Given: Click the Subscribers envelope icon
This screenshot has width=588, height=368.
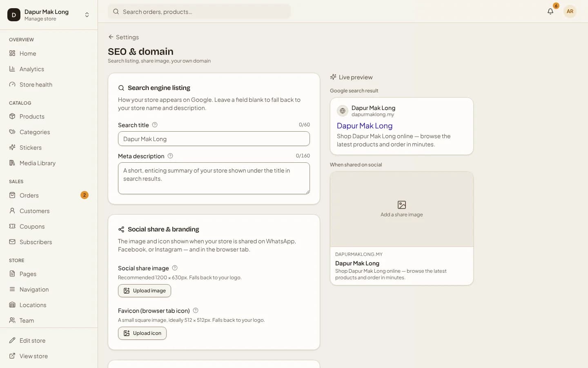Looking at the screenshot, I should pyautogui.click(x=12, y=242).
